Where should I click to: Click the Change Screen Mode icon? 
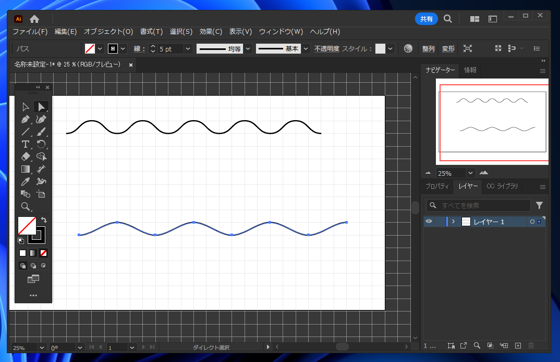click(33, 279)
